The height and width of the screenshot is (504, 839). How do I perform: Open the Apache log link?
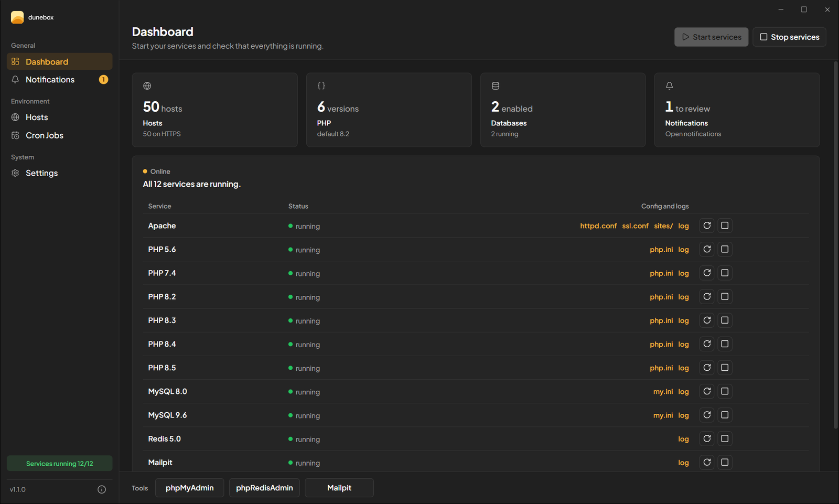[683, 226]
